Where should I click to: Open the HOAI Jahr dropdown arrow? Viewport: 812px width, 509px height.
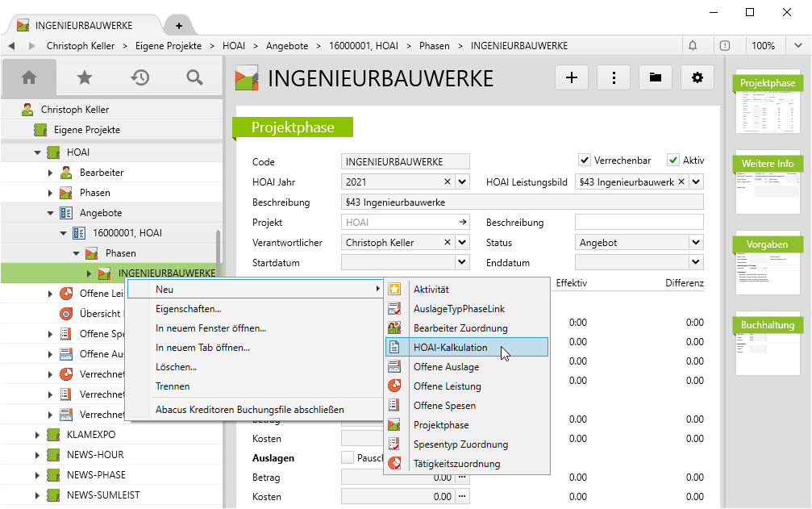pos(462,182)
